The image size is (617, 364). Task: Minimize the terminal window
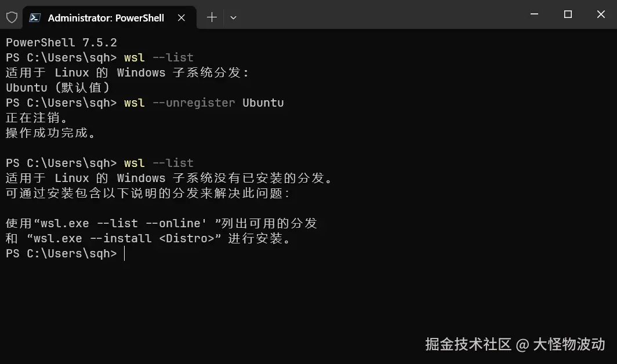(x=534, y=14)
